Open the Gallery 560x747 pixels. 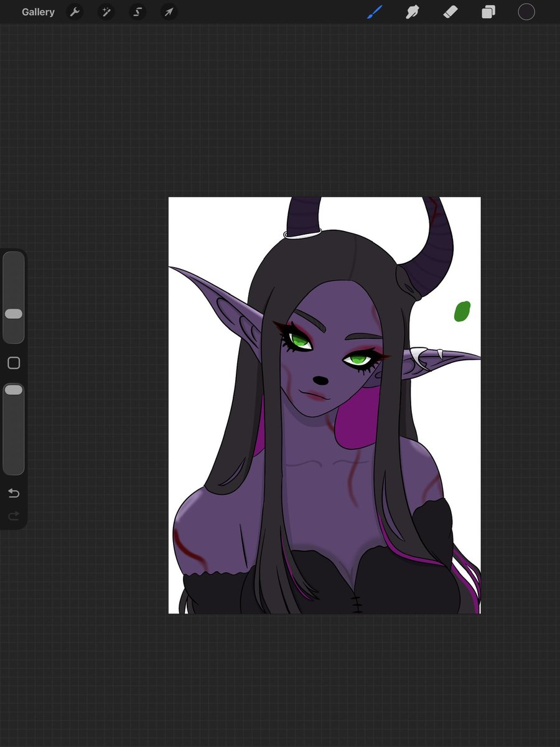tap(38, 12)
